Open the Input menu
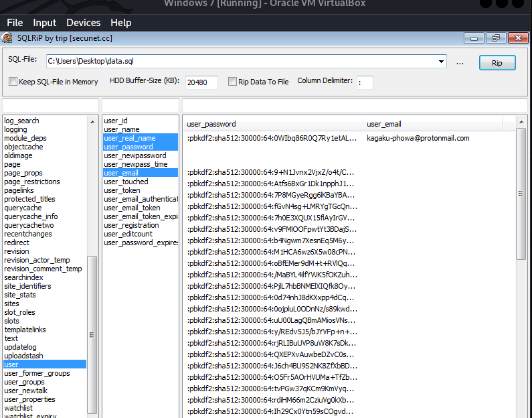 pos(45,23)
